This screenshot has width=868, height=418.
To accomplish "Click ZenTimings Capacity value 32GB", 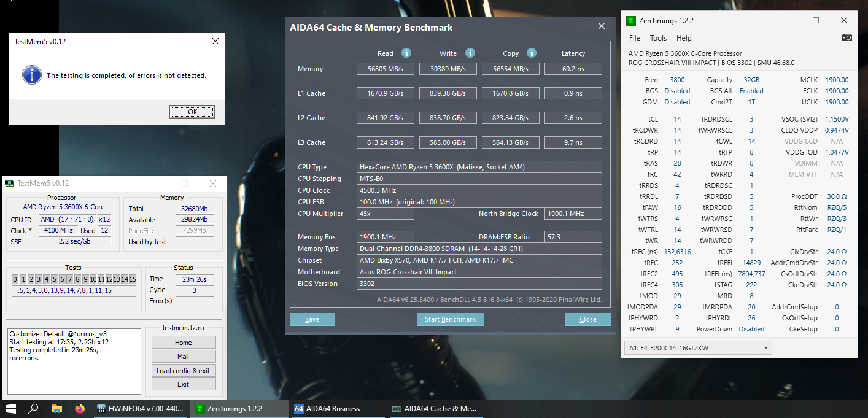I will pos(751,80).
